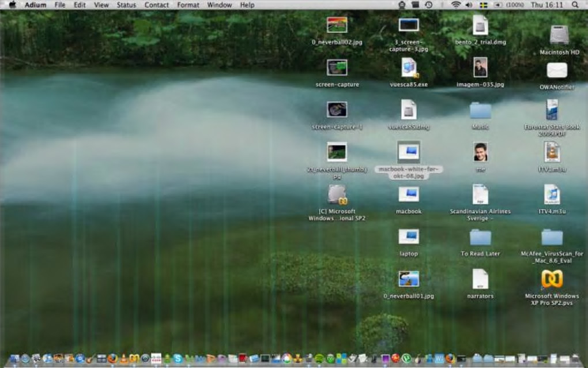Open the Wi-Fi status menu
Viewport: 588px width, 368px height.
coord(455,5)
